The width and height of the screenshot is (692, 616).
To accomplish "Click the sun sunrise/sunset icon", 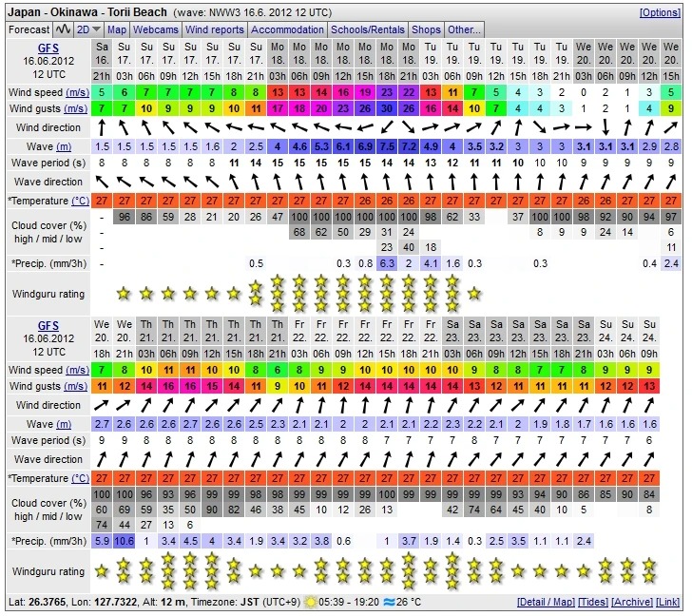I will pos(311,603).
